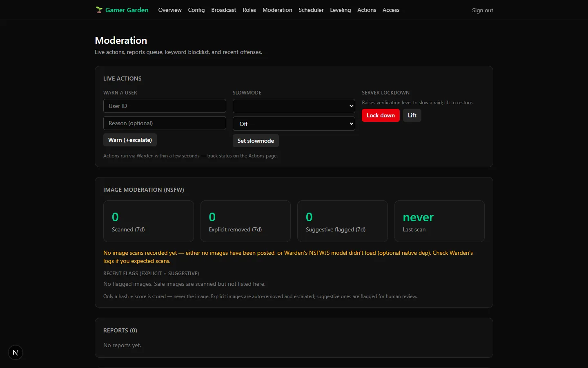Open the Next.js dev tools badge
Image resolution: width=588 pixels, height=368 pixels.
pos(16,352)
